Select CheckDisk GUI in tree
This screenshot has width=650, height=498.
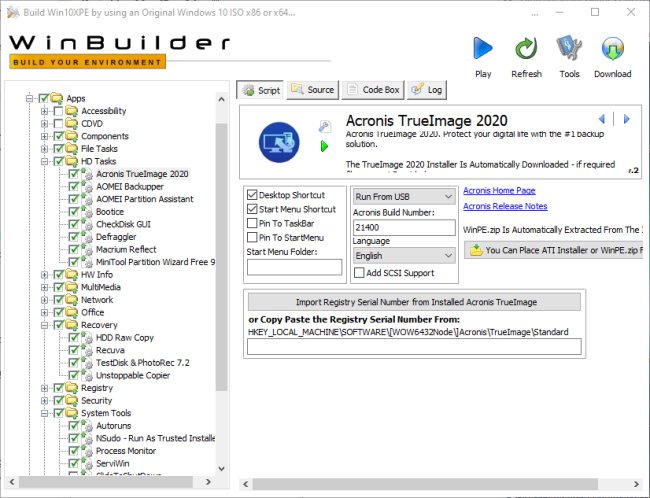point(124,224)
